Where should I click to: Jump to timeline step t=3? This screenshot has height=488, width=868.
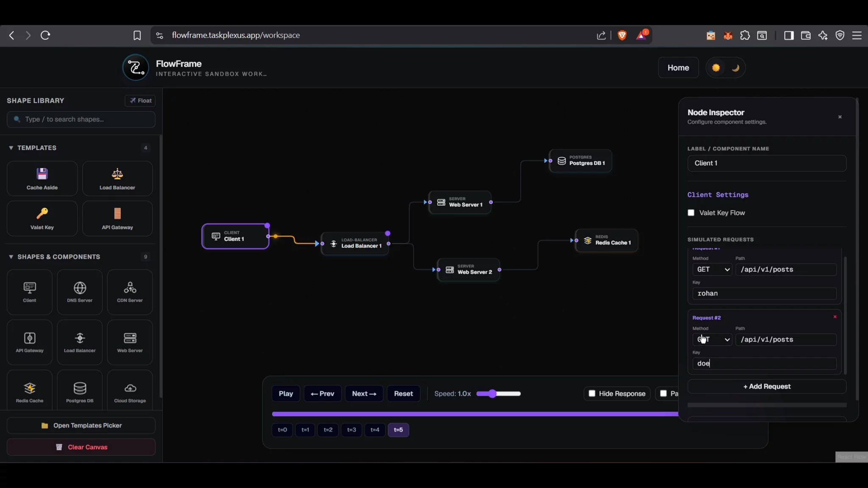tap(351, 430)
